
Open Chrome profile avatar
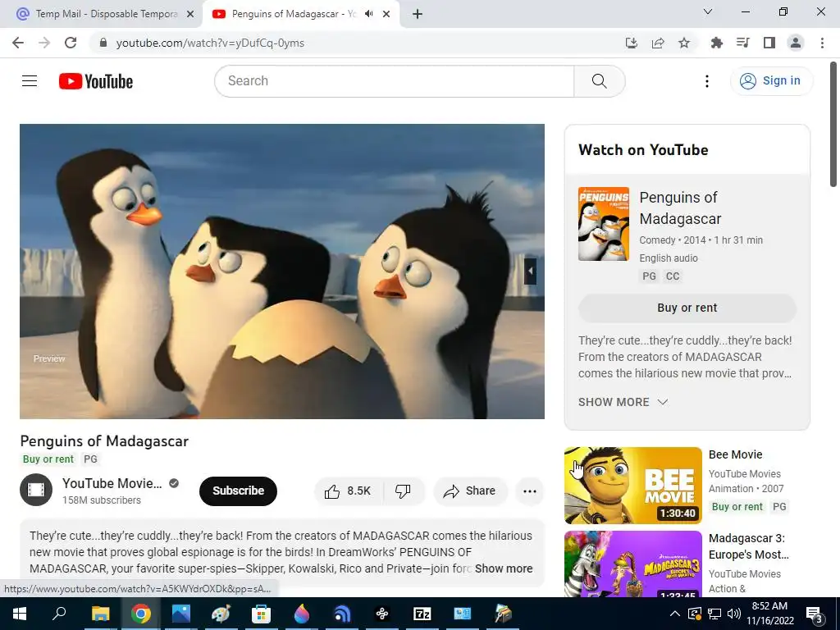coord(796,43)
